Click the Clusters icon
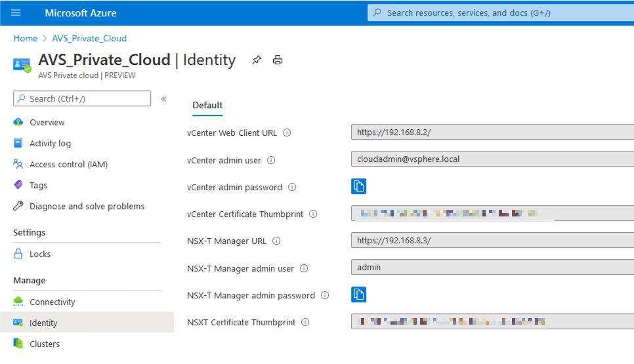634x364 pixels. [18, 344]
